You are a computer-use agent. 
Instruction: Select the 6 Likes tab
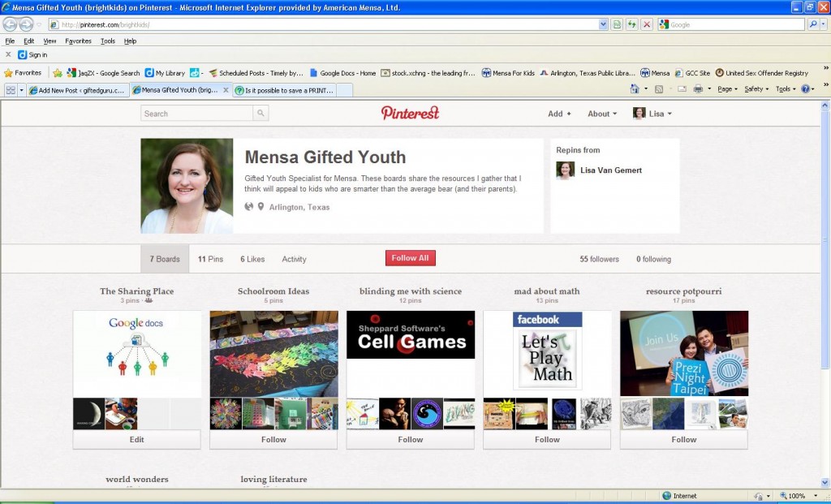coord(252,259)
